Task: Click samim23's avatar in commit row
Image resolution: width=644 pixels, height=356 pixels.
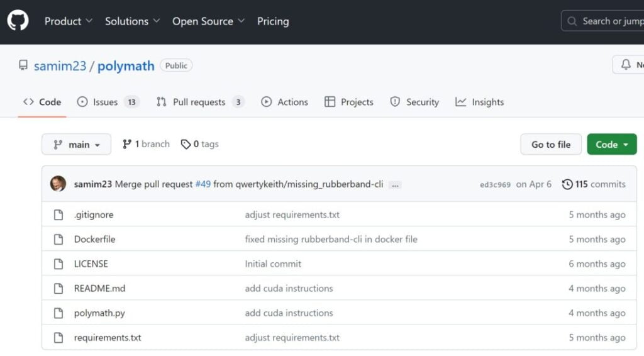Action: point(58,184)
